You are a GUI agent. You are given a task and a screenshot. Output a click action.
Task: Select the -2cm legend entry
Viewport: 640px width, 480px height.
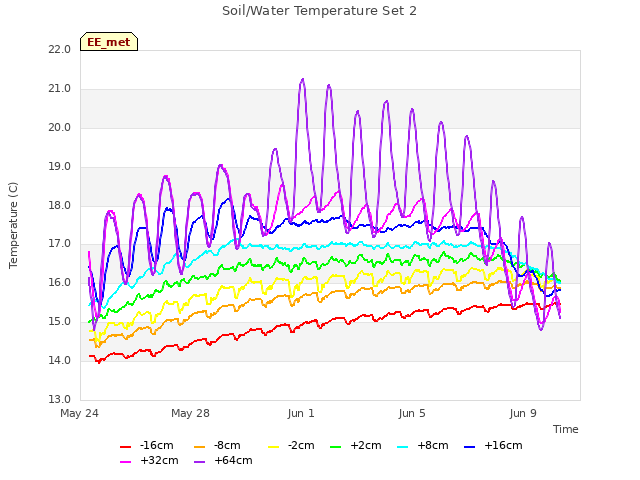point(291,445)
